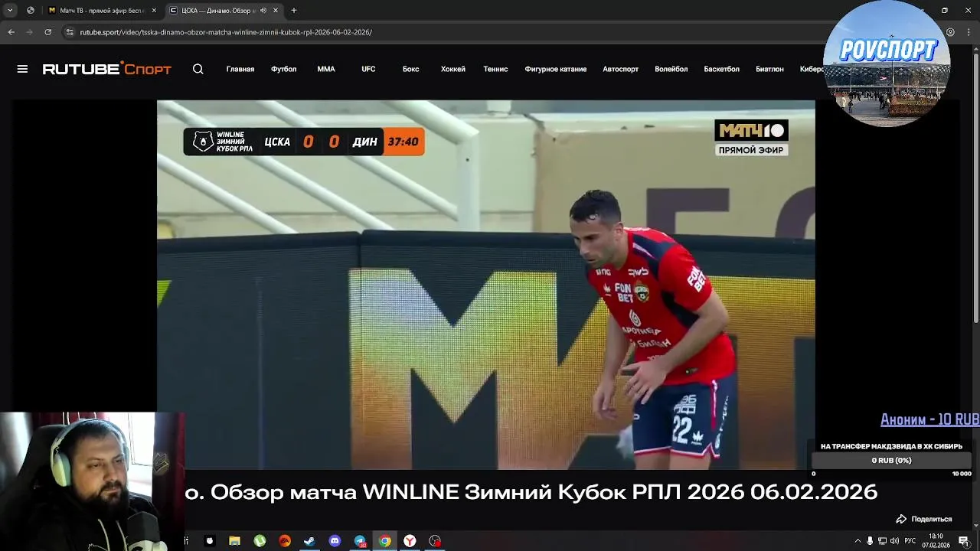Viewport: 980px width, 551px height.
Task: Open Steam from the taskbar
Action: click(x=309, y=541)
